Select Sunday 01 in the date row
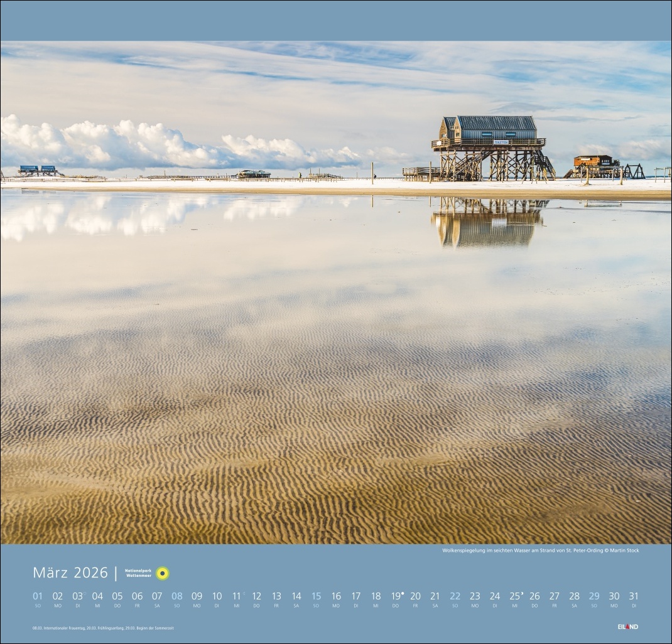The image size is (672, 644). (x=38, y=597)
